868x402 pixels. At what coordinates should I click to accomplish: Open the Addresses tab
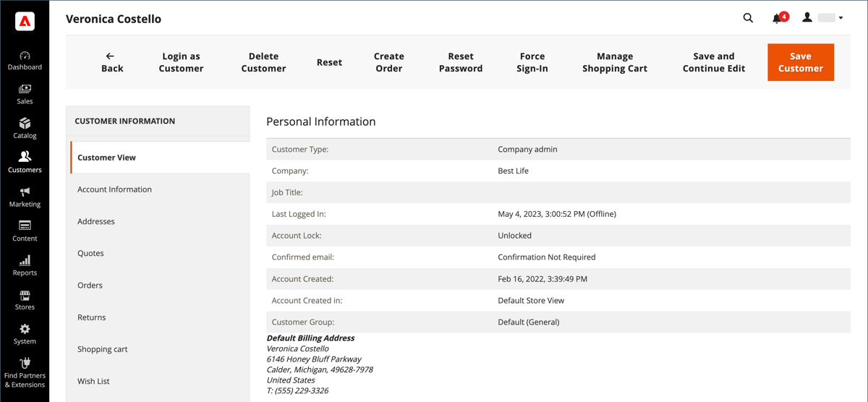pyautogui.click(x=96, y=221)
